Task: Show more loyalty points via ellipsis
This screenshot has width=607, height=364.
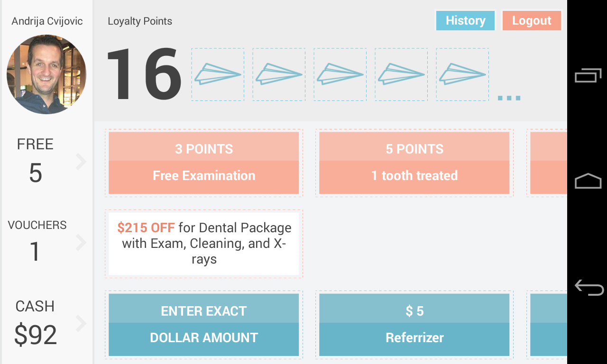Action: coord(509,98)
